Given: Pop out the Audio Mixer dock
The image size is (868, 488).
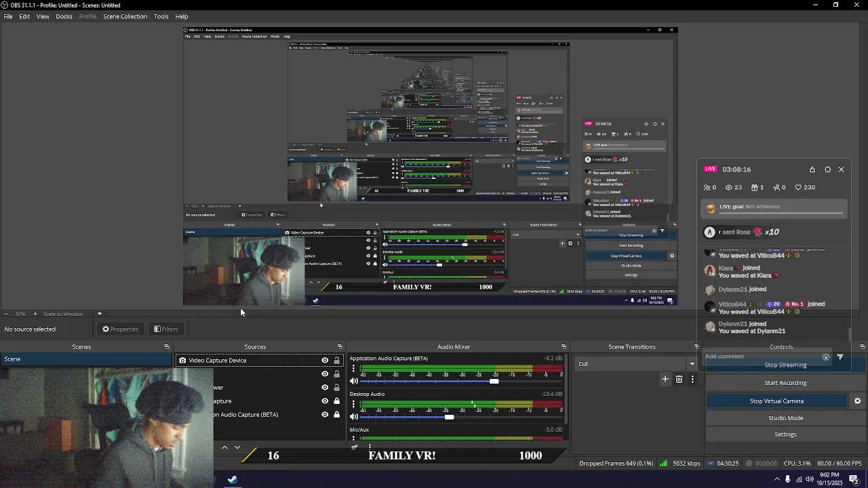Looking at the screenshot, I should point(564,347).
